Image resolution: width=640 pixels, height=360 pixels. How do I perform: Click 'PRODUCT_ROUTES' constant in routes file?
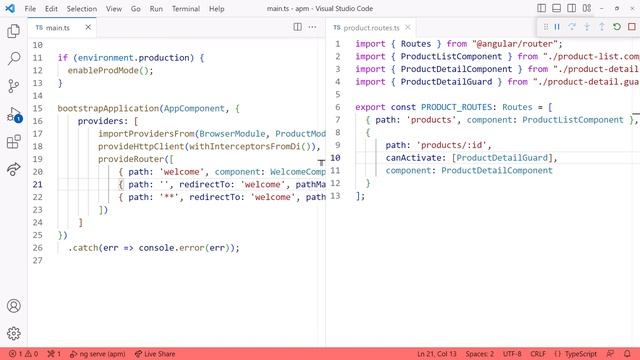point(456,107)
